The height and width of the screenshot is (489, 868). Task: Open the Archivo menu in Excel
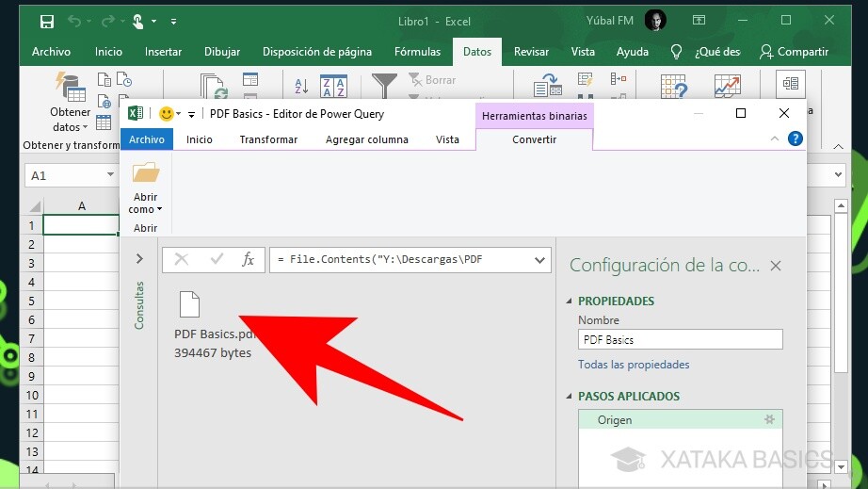pyautogui.click(x=51, y=52)
